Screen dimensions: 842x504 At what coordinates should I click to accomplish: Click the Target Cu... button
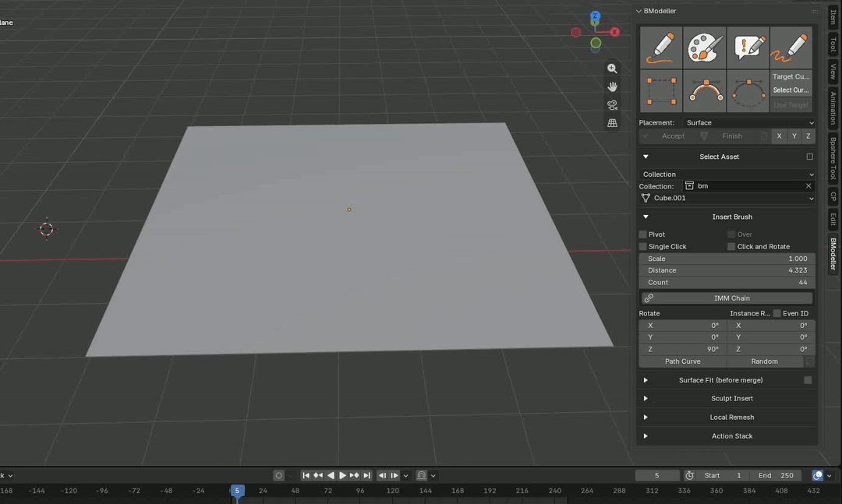point(791,77)
